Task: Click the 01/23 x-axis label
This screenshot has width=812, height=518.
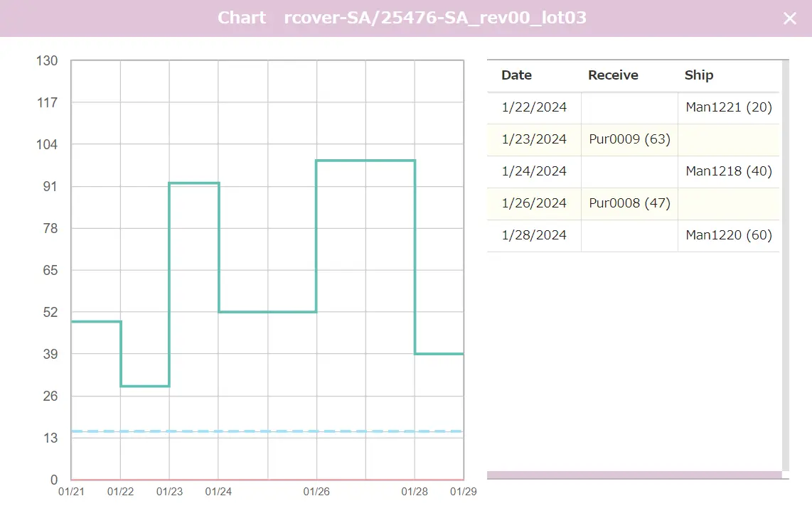Action: [x=169, y=491]
